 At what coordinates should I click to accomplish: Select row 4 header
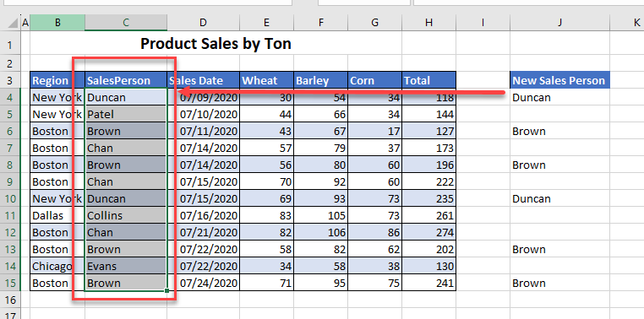click(x=10, y=98)
